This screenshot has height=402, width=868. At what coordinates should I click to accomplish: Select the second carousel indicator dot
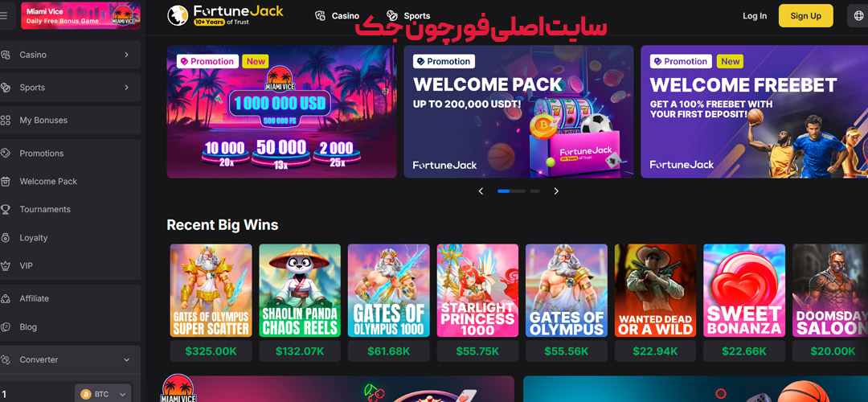[x=518, y=191]
